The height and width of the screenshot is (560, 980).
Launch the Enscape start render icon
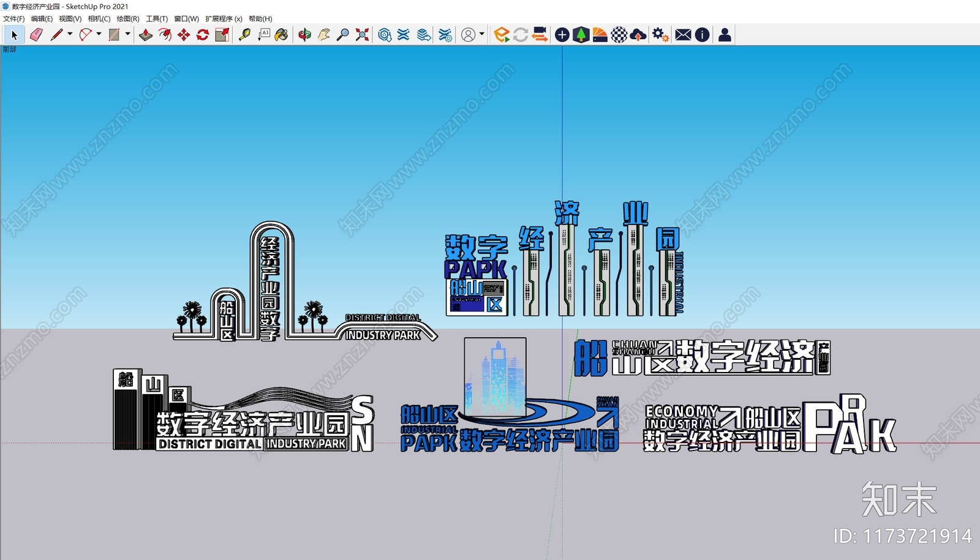point(502,35)
